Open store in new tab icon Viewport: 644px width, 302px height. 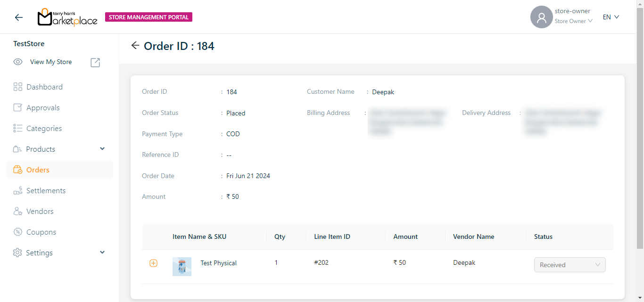tap(95, 62)
